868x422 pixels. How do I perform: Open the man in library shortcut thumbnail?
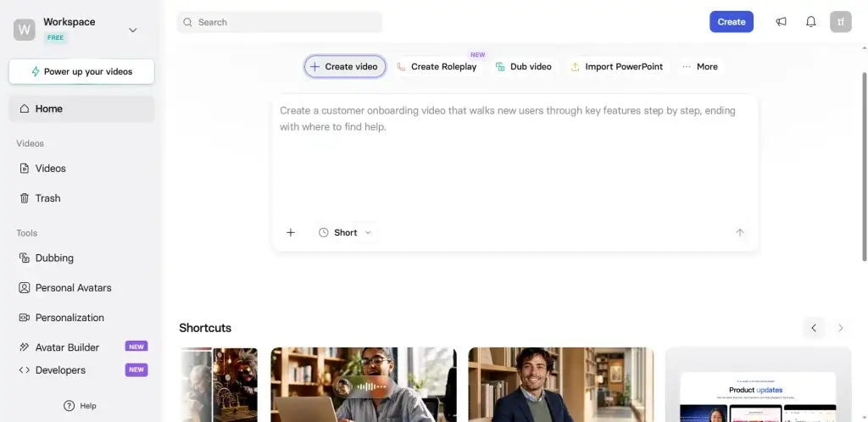tap(561, 385)
